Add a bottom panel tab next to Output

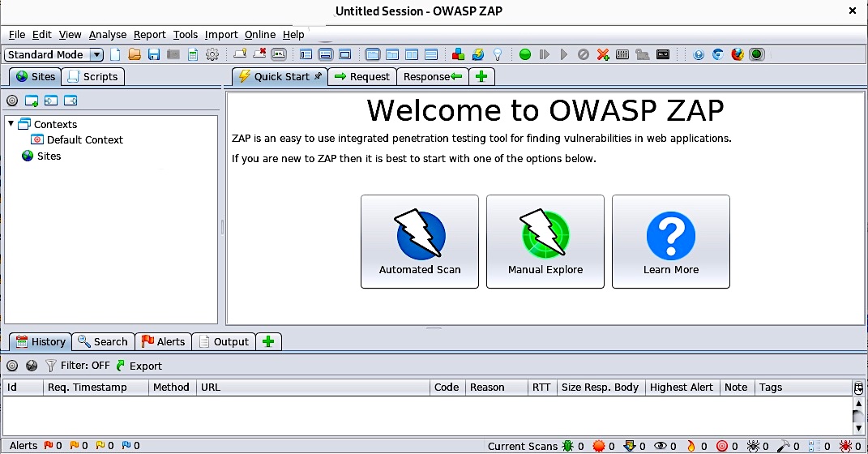tap(268, 341)
